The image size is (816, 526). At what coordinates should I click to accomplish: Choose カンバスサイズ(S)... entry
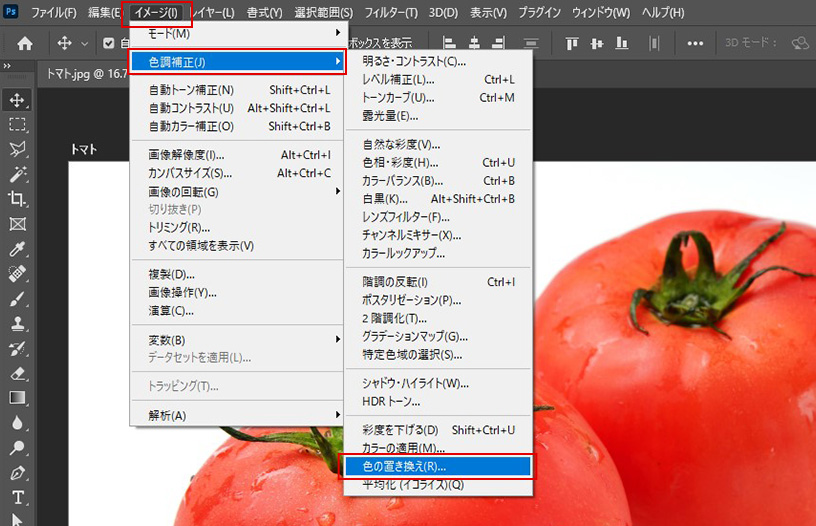237,173
